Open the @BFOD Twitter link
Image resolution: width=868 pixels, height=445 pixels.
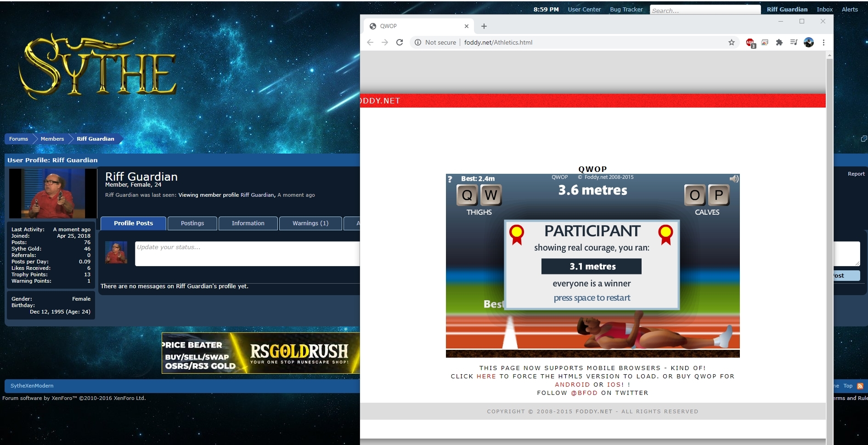[584, 393]
